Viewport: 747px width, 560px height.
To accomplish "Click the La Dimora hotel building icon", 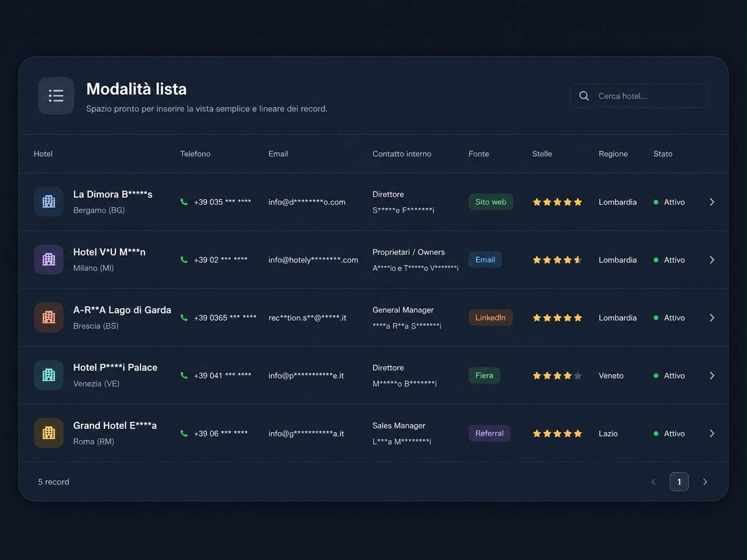I will point(48,202).
